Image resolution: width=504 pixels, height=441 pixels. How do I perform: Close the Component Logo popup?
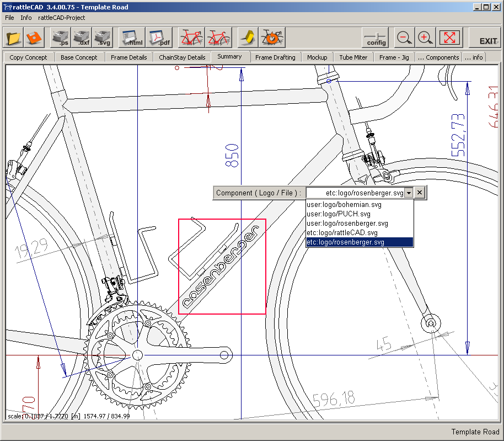(420, 193)
